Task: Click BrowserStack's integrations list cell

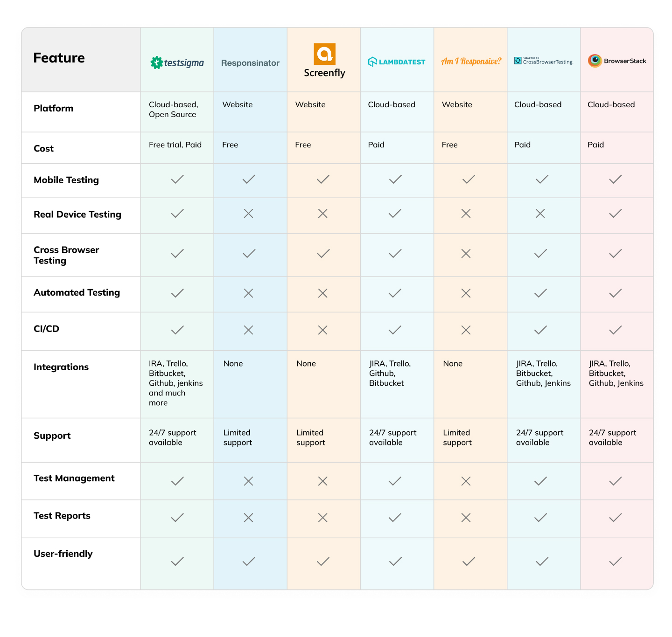Action: [616, 374]
